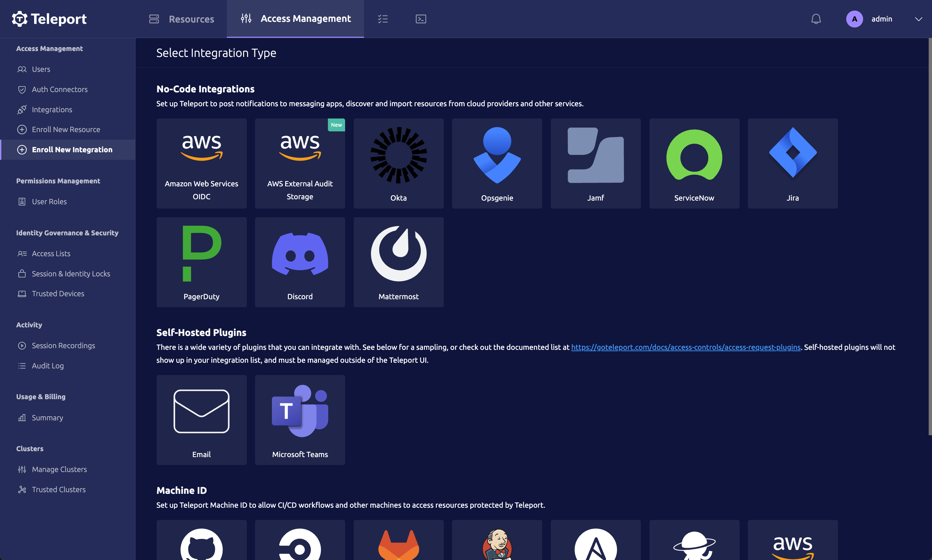Viewport: 932px width, 560px height.
Task: Select the GitHub integration icon
Action: pyautogui.click(x=202, y=544)
